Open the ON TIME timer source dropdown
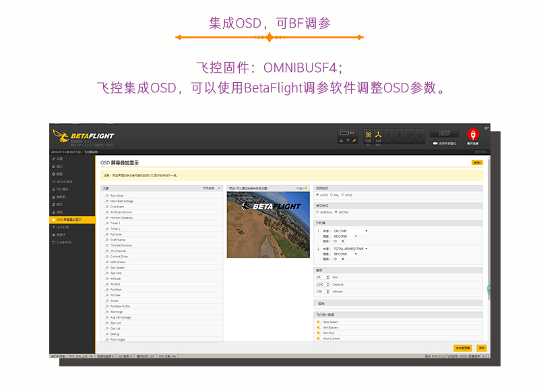The height and width of the screenshot is (392, 539). coord(350,231)
